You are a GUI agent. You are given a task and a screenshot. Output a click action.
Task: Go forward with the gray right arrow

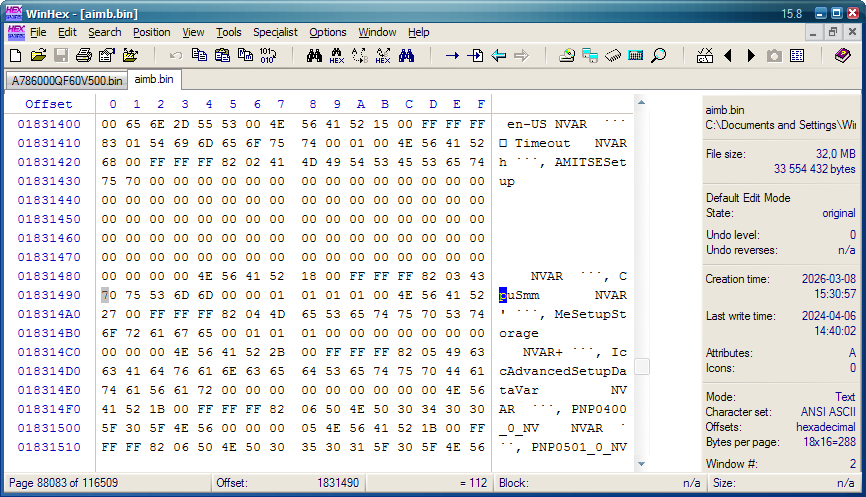[x=521, y=55]
